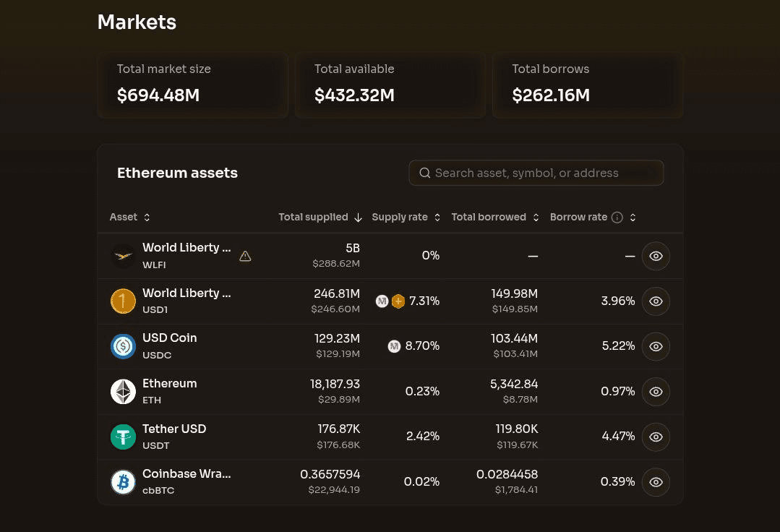Open the Tether USD asset row
This screenshot has height=532, width=780.
pyautogui.click(x=390, y=437)
